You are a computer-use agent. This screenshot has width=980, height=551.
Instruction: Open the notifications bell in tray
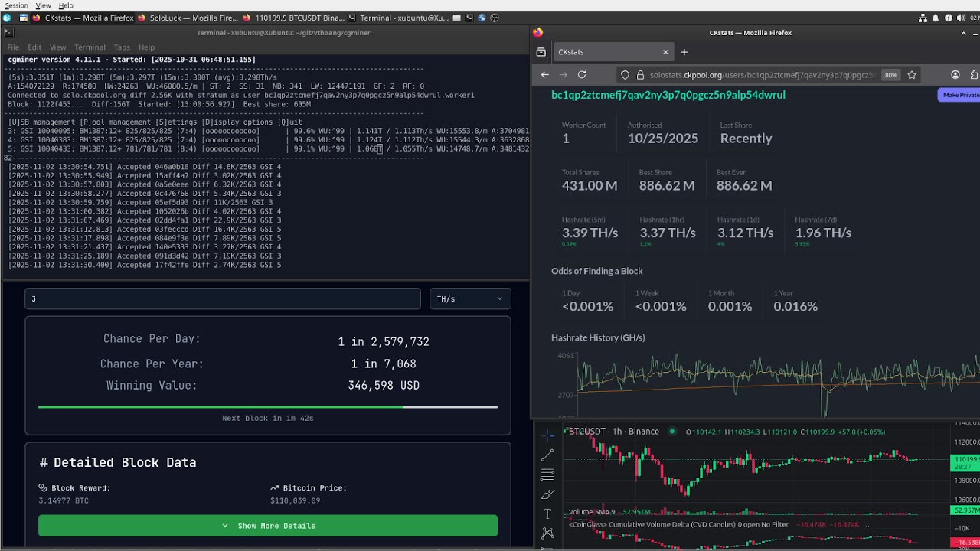[x=936, y=18]
